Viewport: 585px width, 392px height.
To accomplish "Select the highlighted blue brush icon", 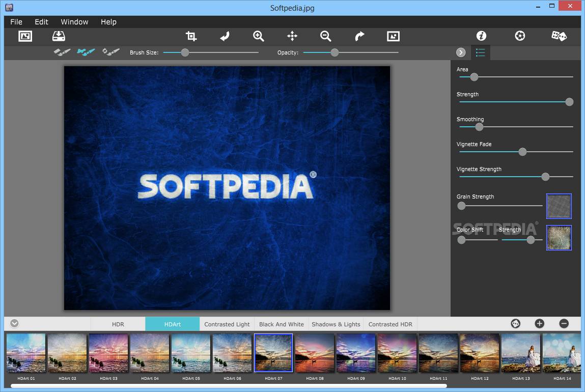I will pos(86,52).
